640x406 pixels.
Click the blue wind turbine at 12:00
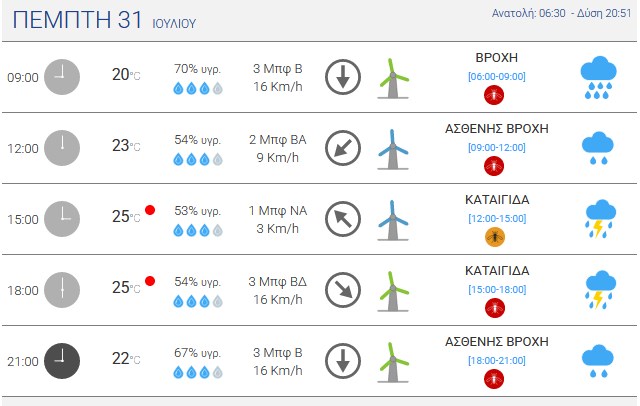click(393, 149)
